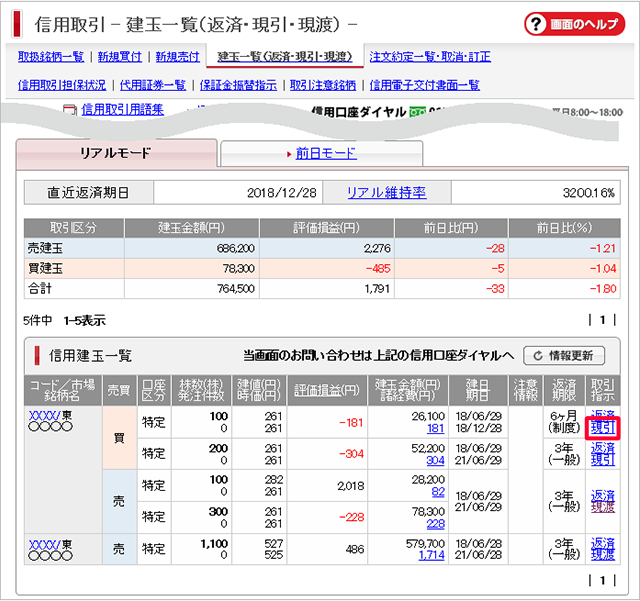Open 代用証券一覧 link
The height and width of the screenshot is (601, 640).
153,85
